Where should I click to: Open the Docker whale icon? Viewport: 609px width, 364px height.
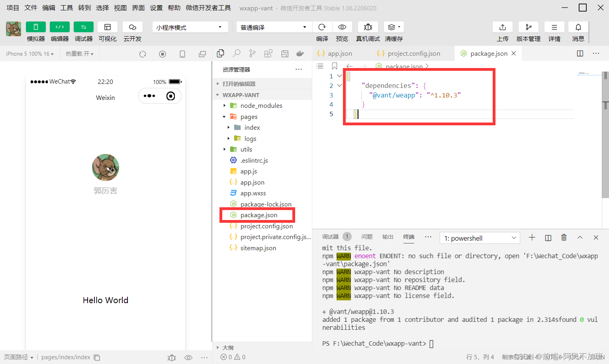300,53
